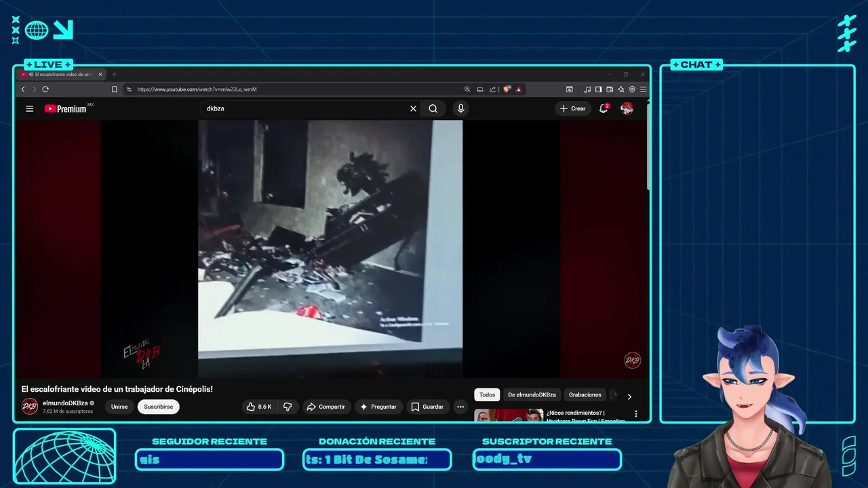
Task: Click the magnifier search button
Action: 433,108
